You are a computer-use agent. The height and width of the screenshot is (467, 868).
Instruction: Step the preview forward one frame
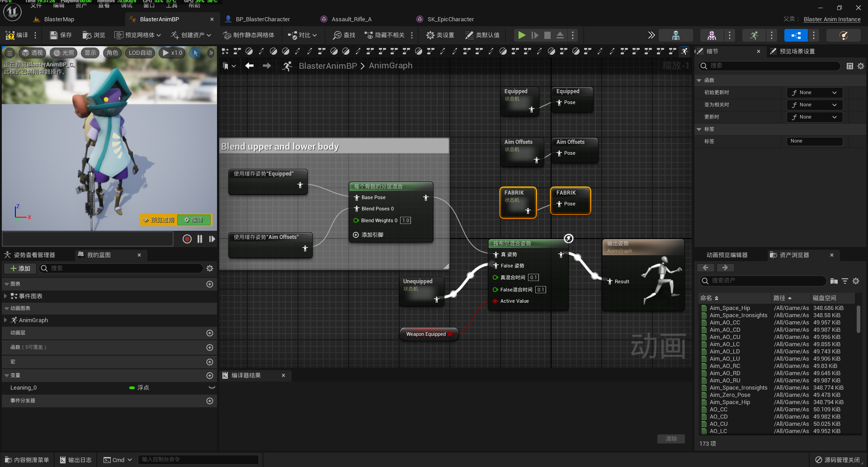212,239
